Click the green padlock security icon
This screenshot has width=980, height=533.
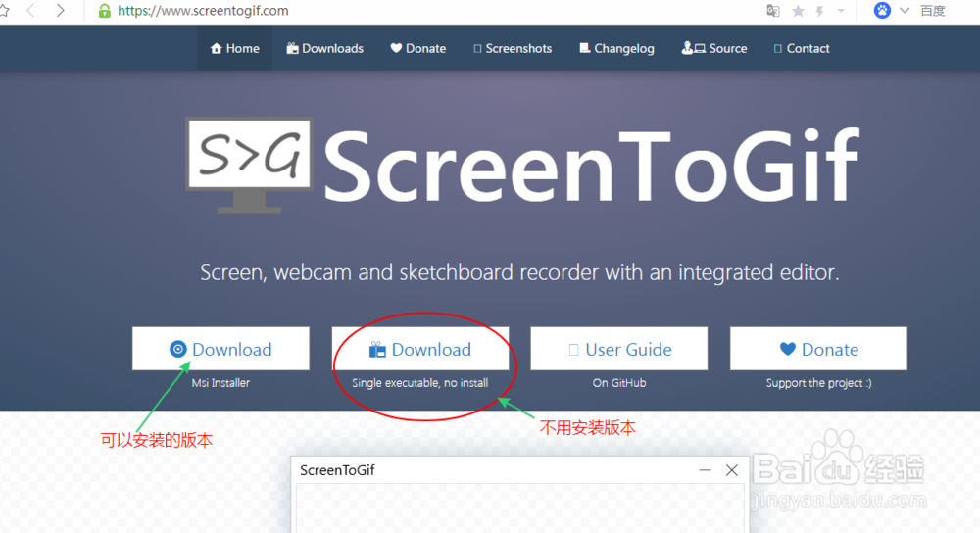tap(105, 11)
